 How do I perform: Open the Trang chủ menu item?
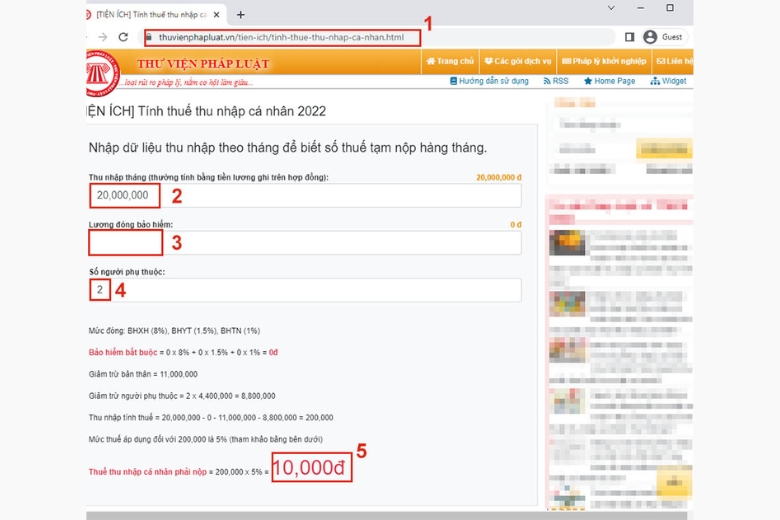click(449, 61)
